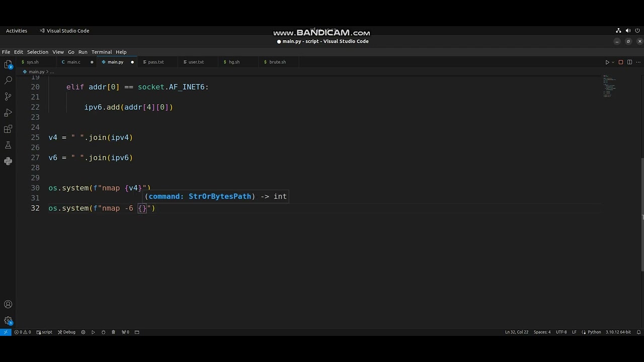
Task: Open the Explorer view in activity bar
Action: pyautogui.click(x=8, y=64)
